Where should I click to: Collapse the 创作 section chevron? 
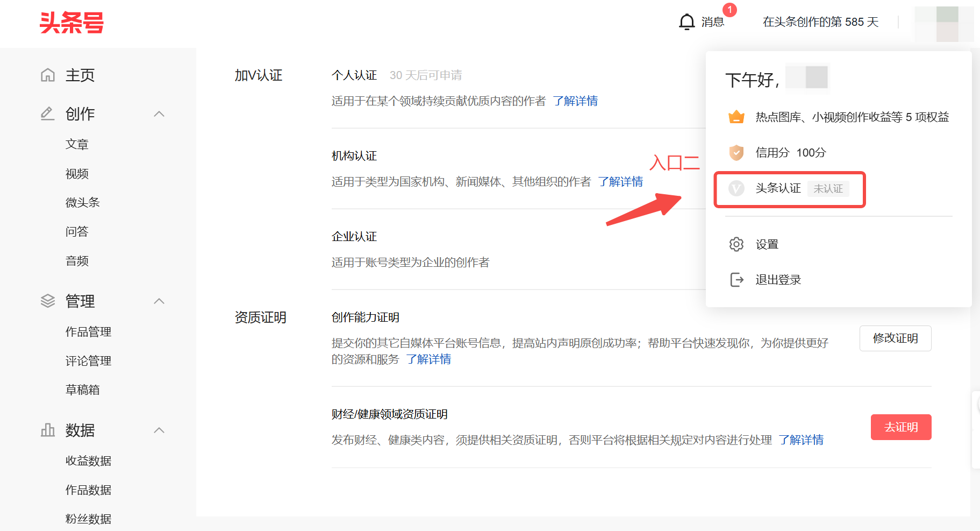tap(159, 114)
